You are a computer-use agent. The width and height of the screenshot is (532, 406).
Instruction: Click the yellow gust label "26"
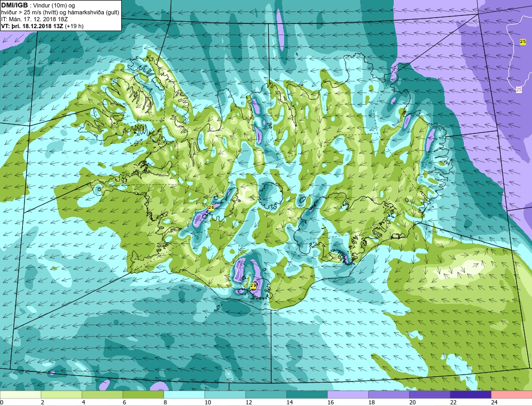pyautogui.click(x=211, y=207)
